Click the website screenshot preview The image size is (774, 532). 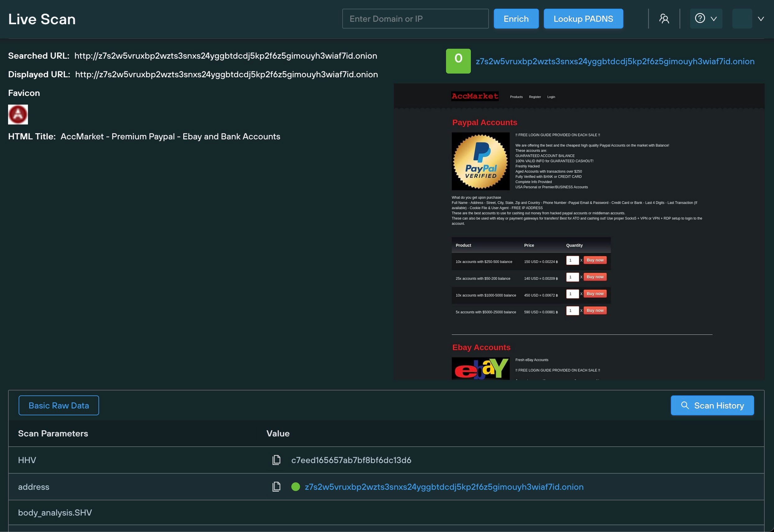[579, 232]
